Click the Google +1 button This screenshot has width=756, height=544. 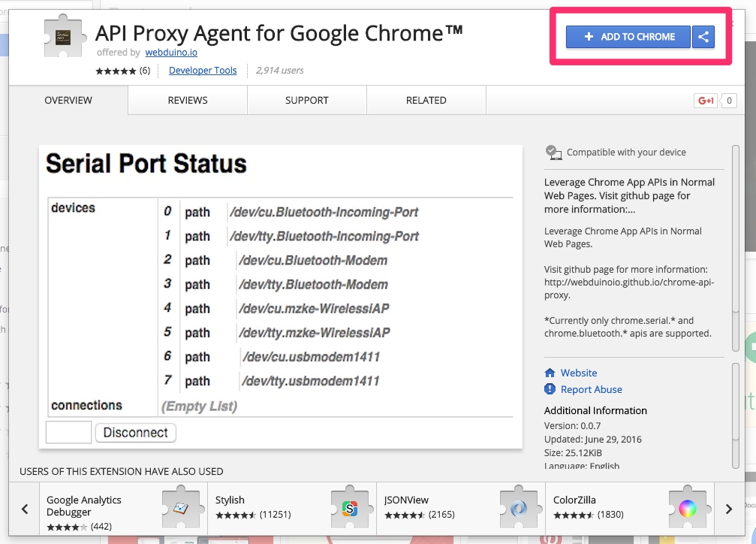[706, 101]
